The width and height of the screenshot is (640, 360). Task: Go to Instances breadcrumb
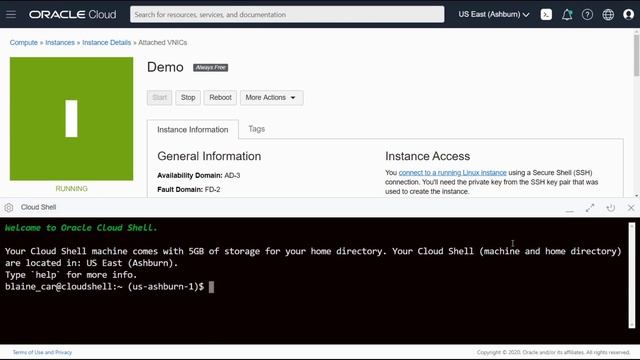click(x=60, y=42)
